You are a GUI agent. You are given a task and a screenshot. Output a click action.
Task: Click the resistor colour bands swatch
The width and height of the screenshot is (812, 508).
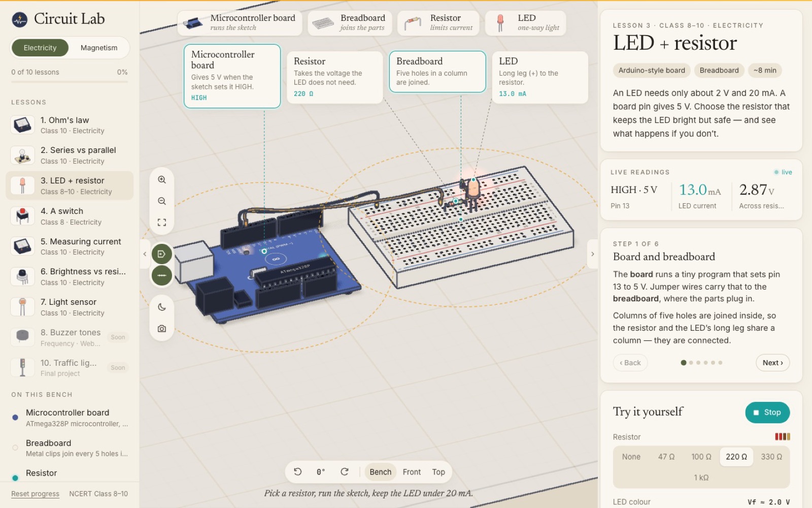point(783,437)
